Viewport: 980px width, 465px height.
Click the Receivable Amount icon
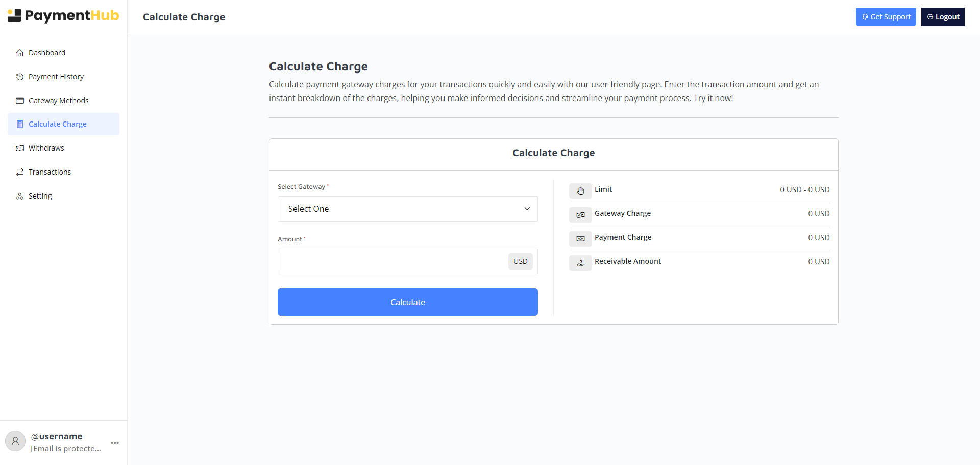tap(580, 262)
